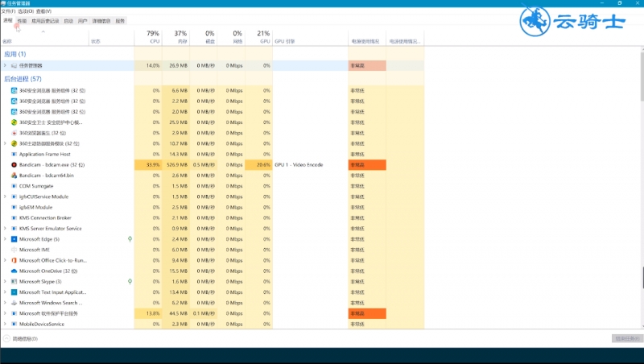Click the 360浏览器医生 red cross icon

click(14, 133)
